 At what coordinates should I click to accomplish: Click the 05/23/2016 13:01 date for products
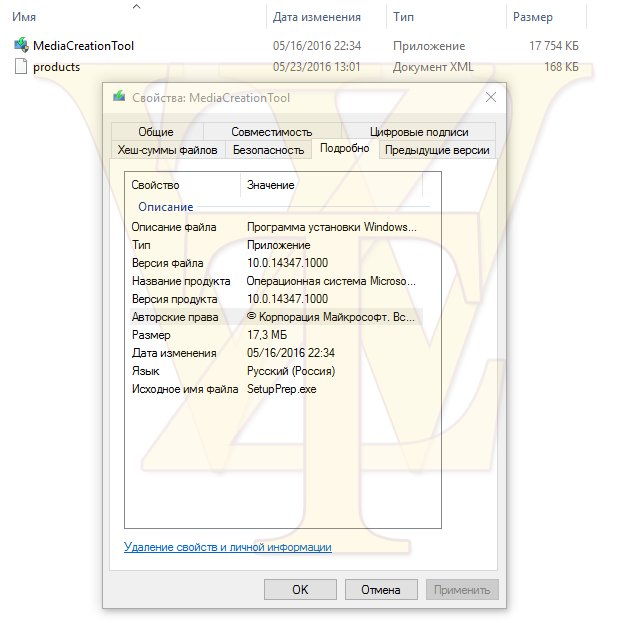[x=317, y=67]
